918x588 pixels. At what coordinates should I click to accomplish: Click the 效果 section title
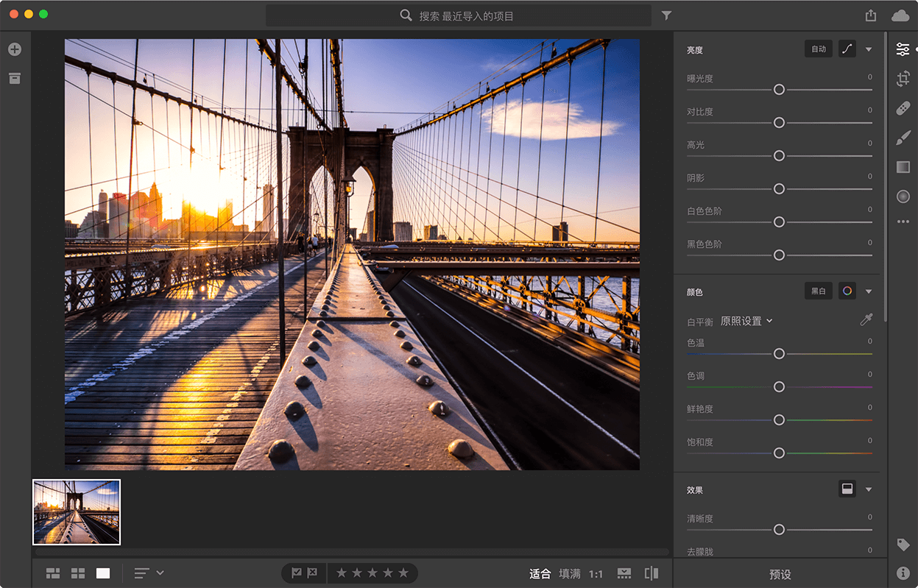(695, 490)
